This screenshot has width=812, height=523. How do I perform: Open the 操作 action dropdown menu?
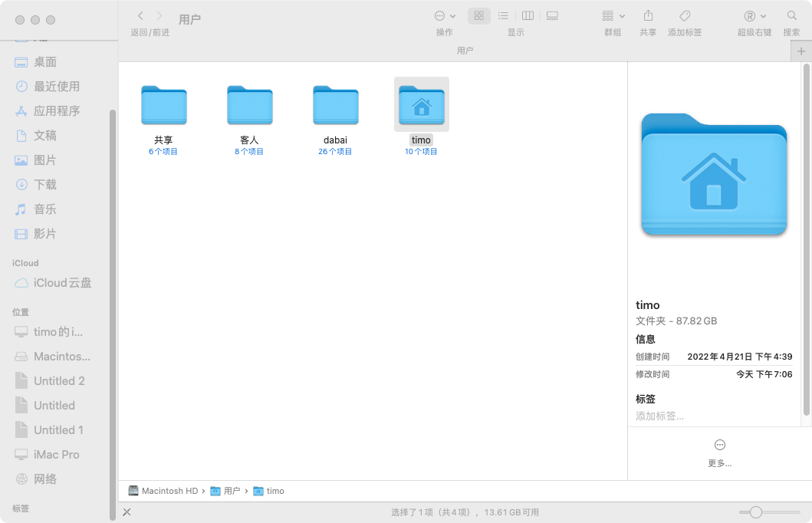pyautogui.click(x=444, y=16)
